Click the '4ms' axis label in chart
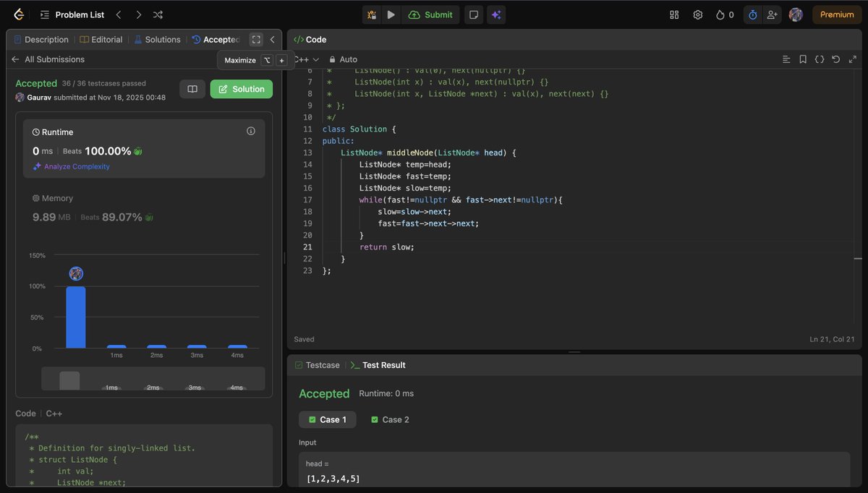This screenshot has height=493, width=868. (237, 356)
